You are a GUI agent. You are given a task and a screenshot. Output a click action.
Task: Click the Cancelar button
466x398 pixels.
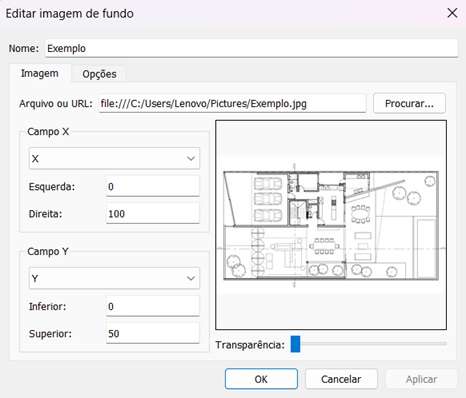[341, 379]
